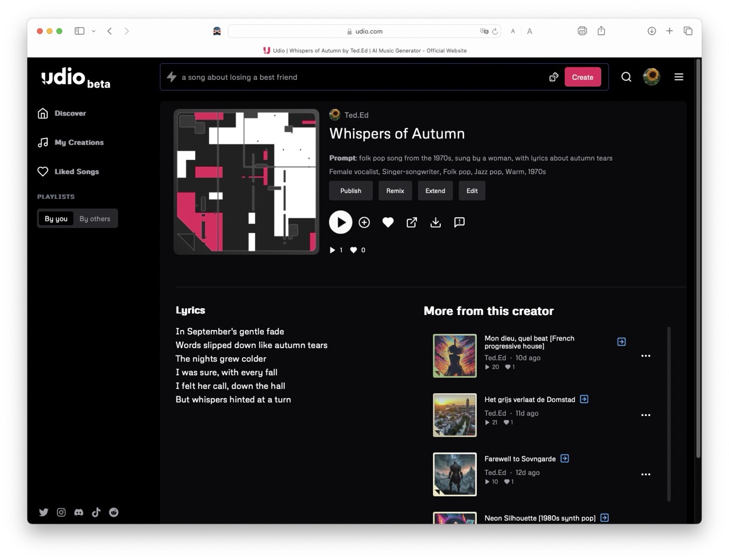Select the By you playlists toggle
Screen dimensions: 729x560
click(x=56, y=219)
